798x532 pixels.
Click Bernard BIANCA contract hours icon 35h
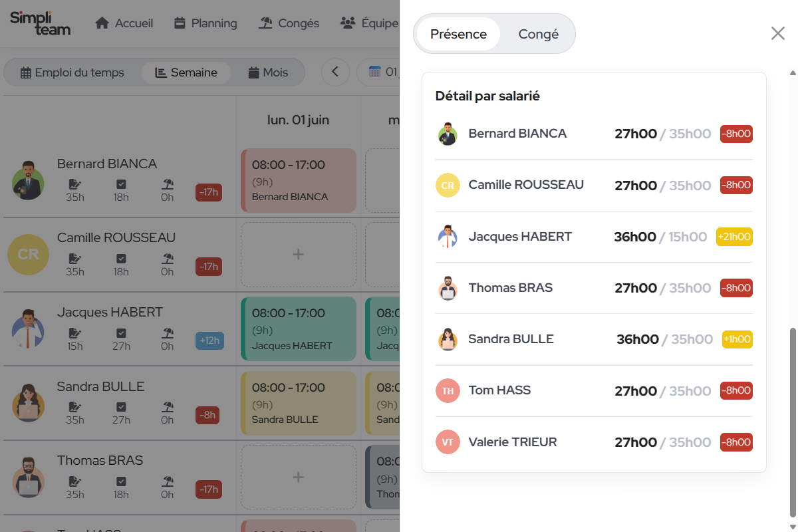pos(75,184)
